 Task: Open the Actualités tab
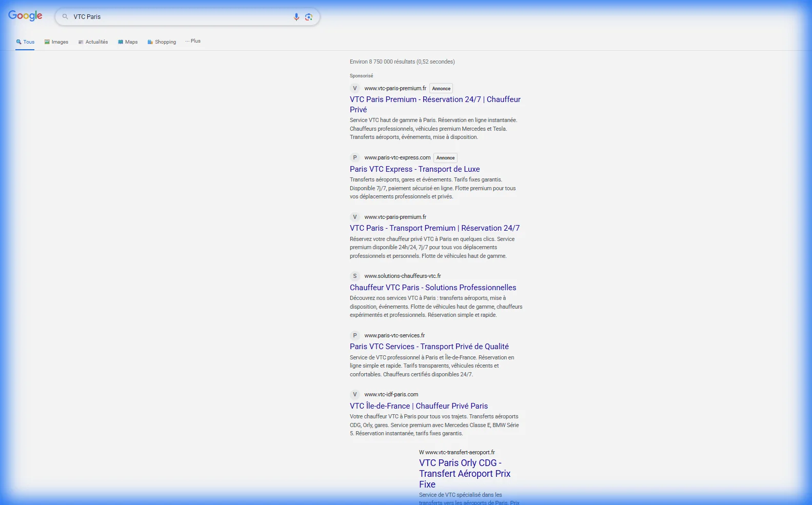93,42
